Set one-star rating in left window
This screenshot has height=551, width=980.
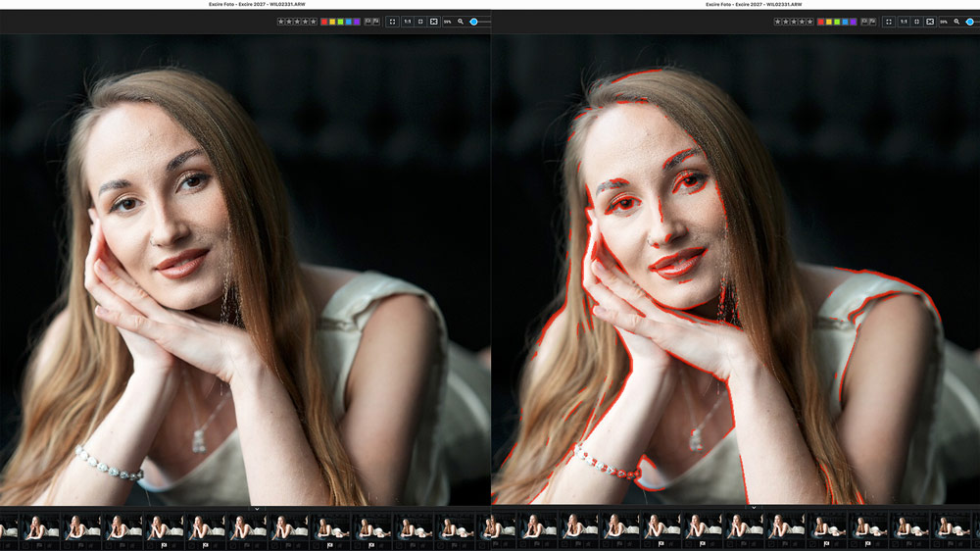pos(280,22)
